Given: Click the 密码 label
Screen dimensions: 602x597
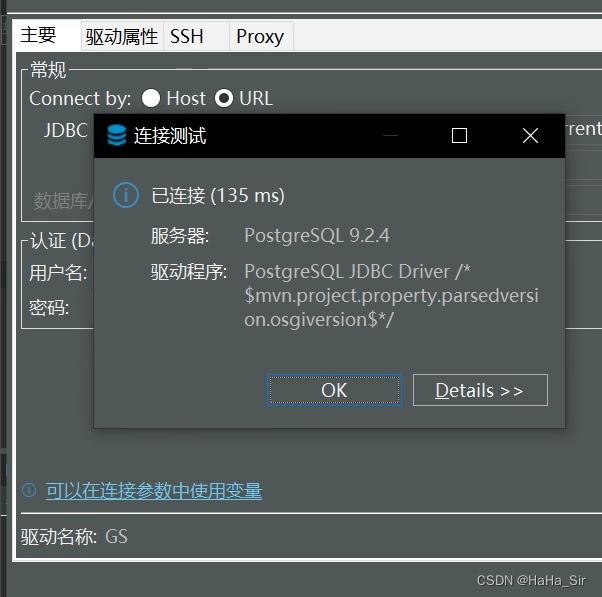Looking at the screenshot, I should (x=49, y=308).
